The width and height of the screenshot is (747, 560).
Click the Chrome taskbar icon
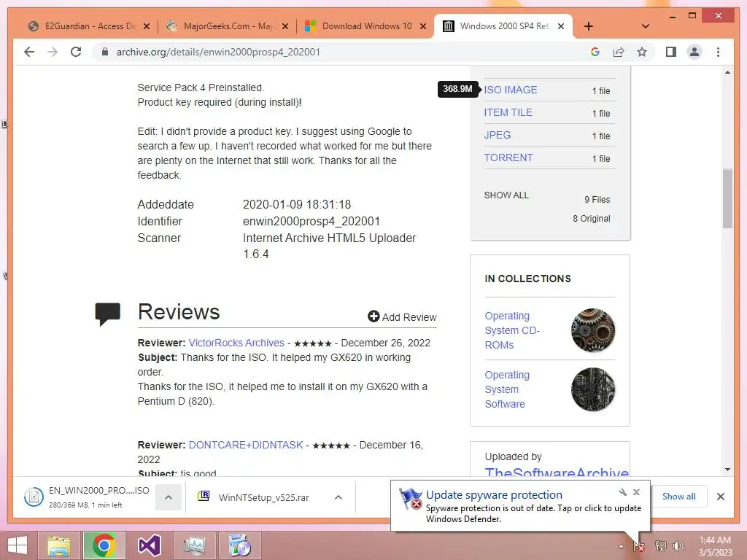104,545
